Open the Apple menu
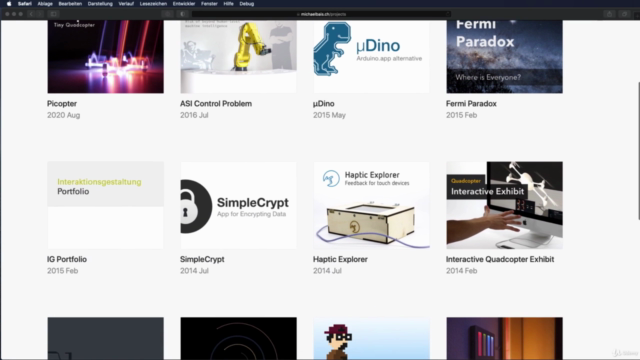 click(9, 4)
